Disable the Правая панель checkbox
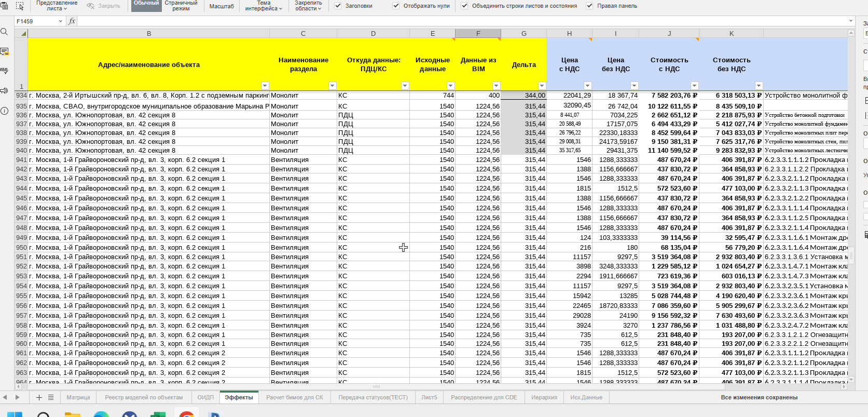The height and width of the screenshot is (417, 868). (589, 6)
